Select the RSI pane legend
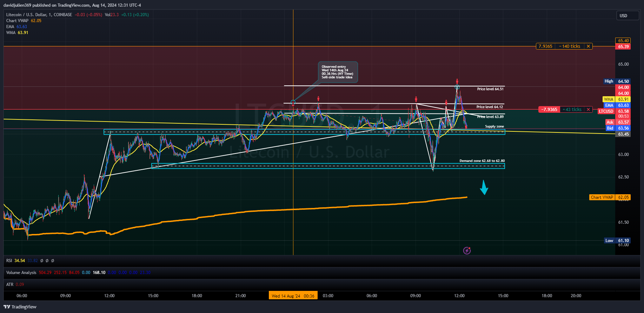 pos(9,261)
